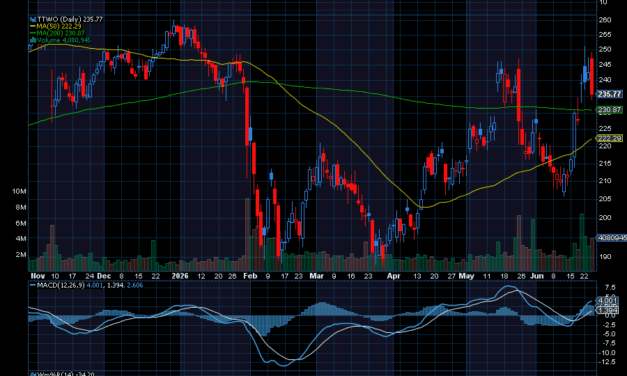Click the 190 price level on axis
Viewport: 627px width, 376px height.
tap(605, 256)
